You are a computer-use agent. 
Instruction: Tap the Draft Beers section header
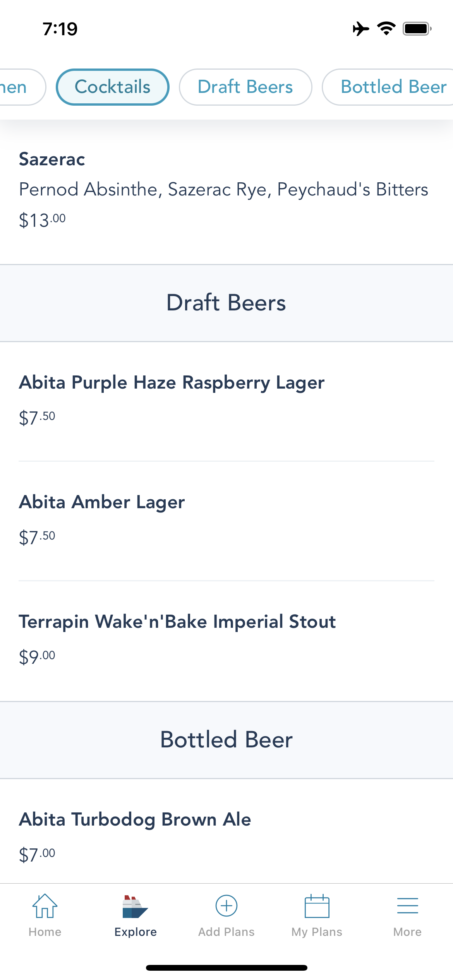click(226, 303)
